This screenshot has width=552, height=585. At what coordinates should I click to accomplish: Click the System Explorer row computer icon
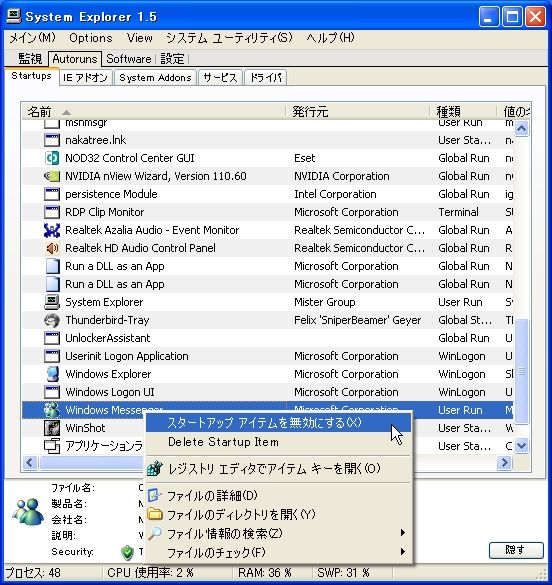52,302
